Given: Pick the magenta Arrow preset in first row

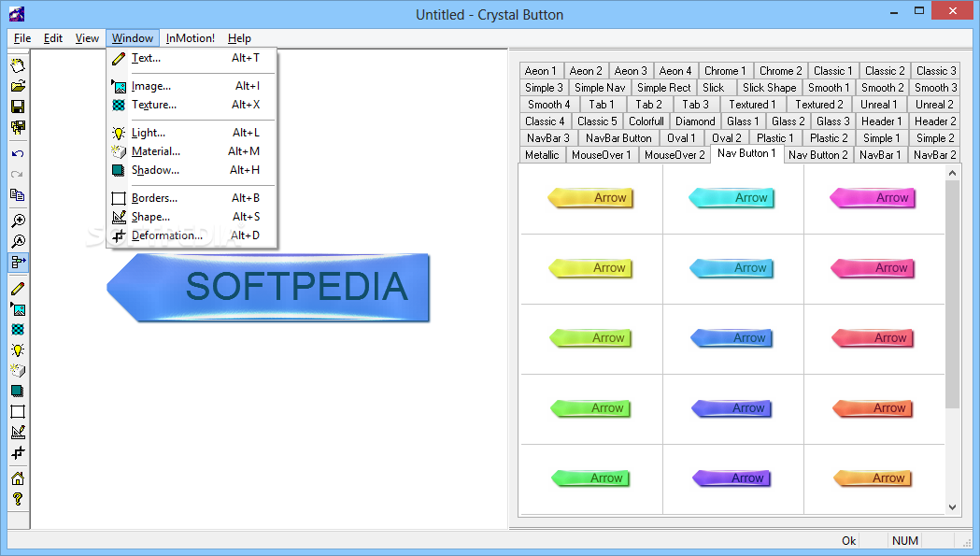Looking at the screenshot, I should click(873, 197).
